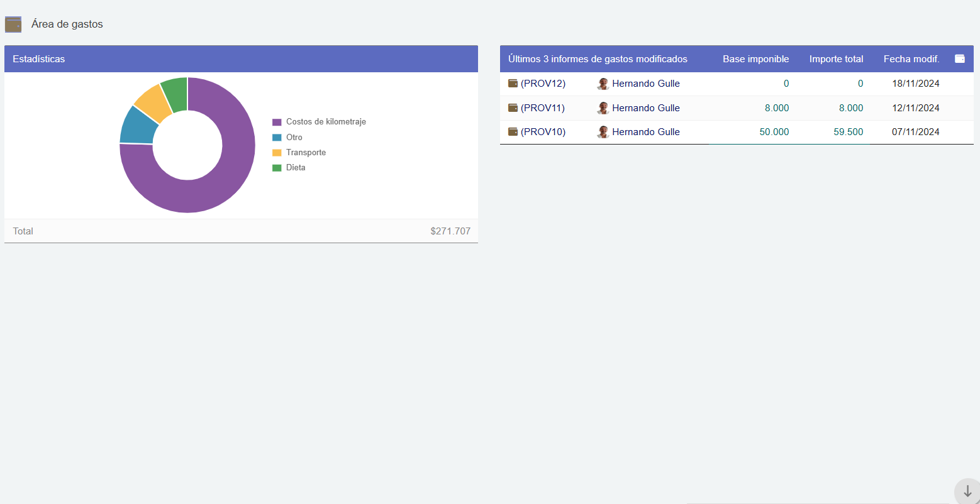The height and width of the screenshot is (504, 980).
Task: Click the wallet icon beside Área de gastos
Action: click(x=13, y=25)
